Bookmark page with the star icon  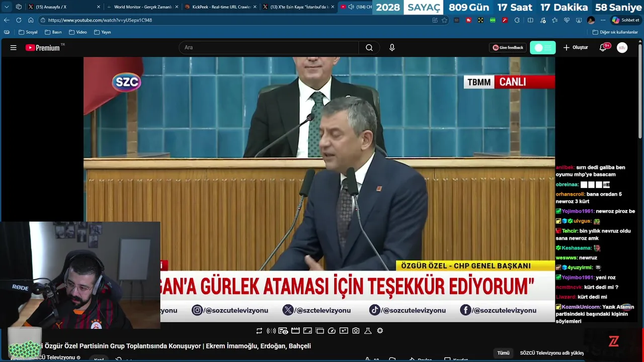click(444, 20)
